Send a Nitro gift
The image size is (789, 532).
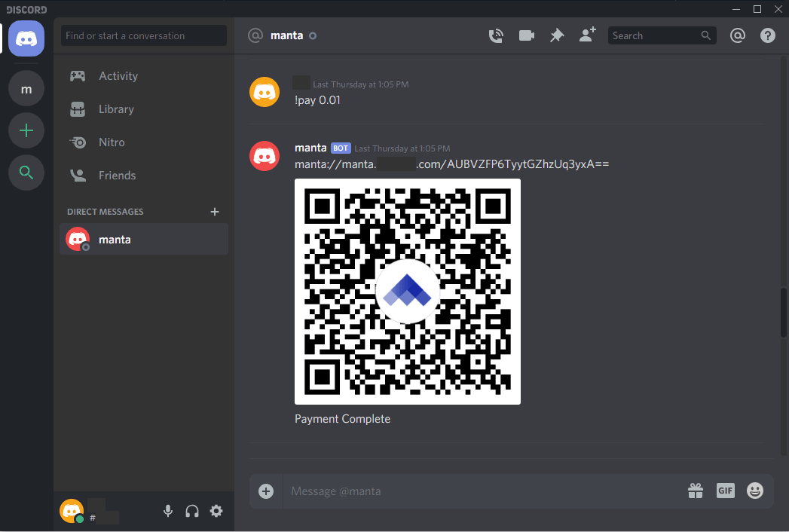coord(696,491)
